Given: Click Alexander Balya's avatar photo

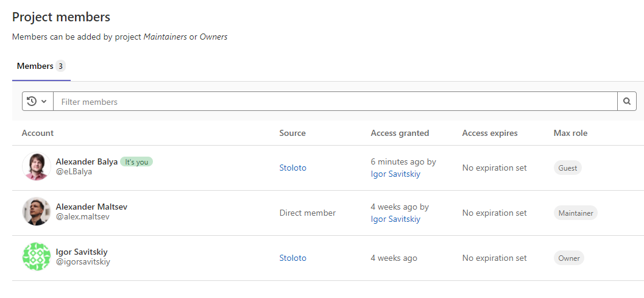Looking at the screenshot, I should click(x=36, y=166).
